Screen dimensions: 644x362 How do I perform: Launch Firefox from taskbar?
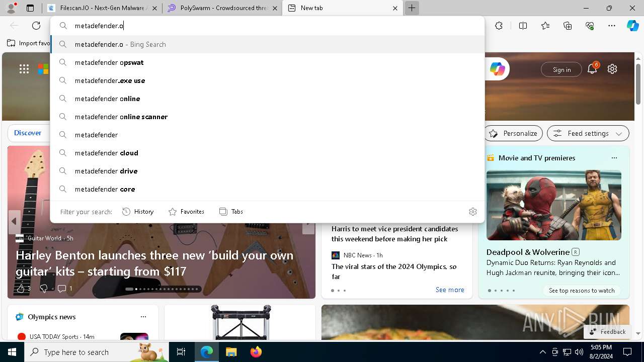(256, 352)
